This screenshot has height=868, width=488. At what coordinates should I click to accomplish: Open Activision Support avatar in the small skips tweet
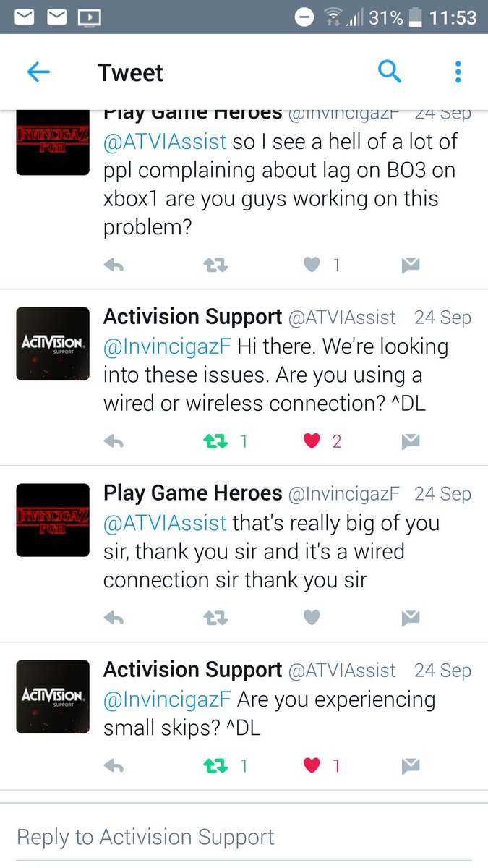[x=53, y=696]
